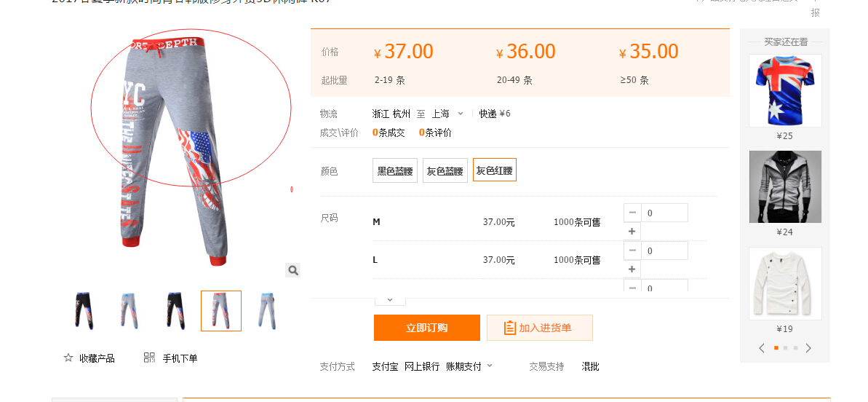Choose the 灰色红腰 color option
The width and height of the screenshot is (868, 402).
click(x=494, y=170)
